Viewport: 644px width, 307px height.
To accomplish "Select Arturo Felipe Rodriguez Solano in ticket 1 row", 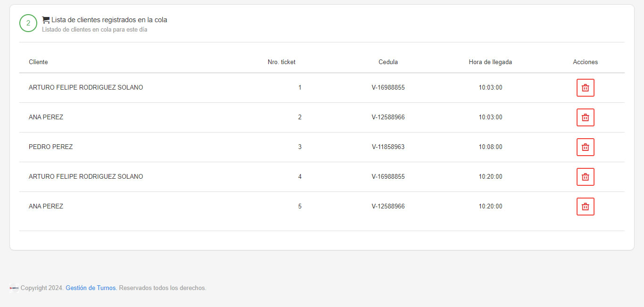I will 86,88.
